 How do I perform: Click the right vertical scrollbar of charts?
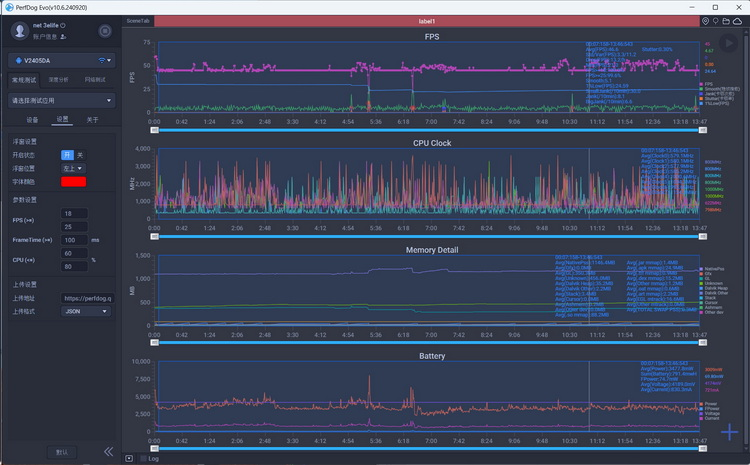pyautogui.click(x=747, y=239)
